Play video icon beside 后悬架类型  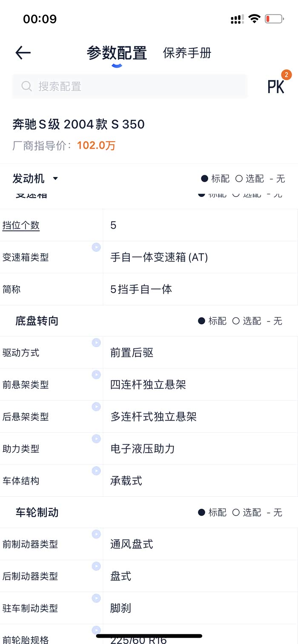96,407
